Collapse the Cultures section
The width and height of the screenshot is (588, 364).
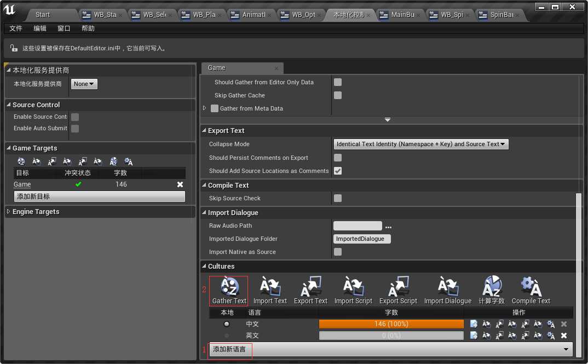[204, 266]
